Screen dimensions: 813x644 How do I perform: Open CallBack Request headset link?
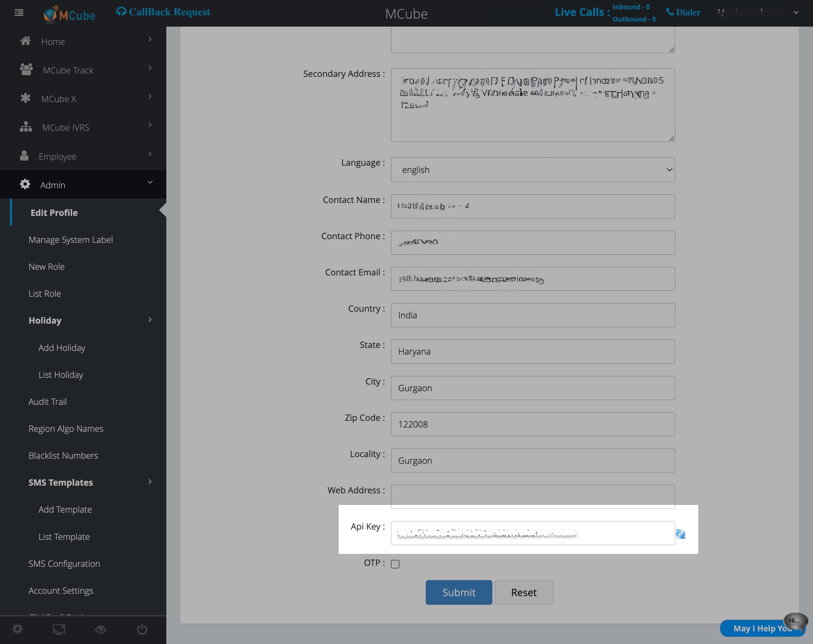(x=163, y=12)
